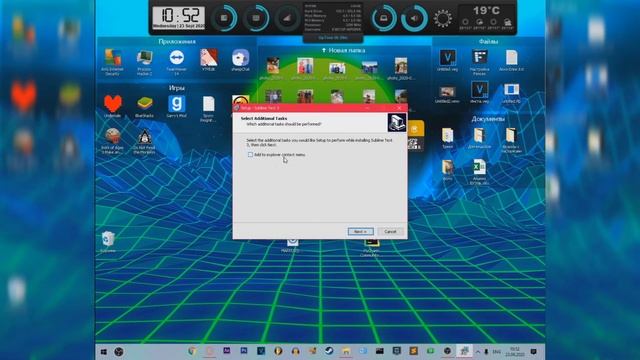Open the Фото folder in Документы group
Screen dimensions: 640x360
tap(447, 170)
